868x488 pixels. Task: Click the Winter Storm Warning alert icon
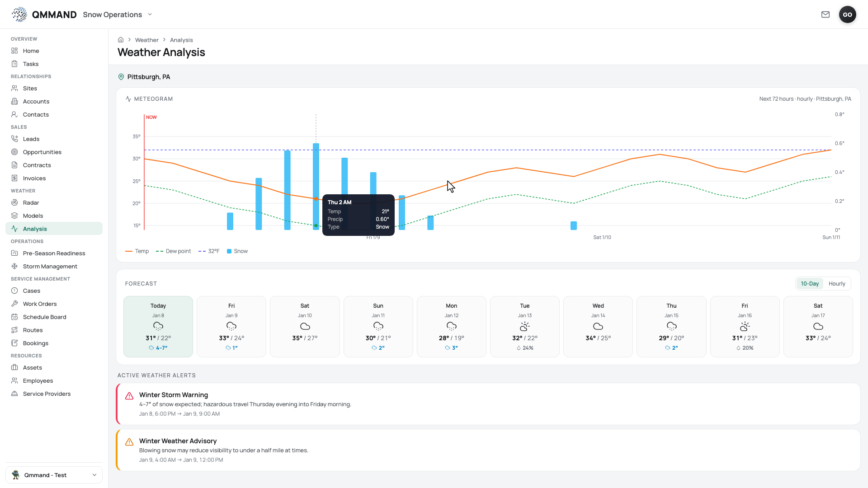[x=129, y=396]
